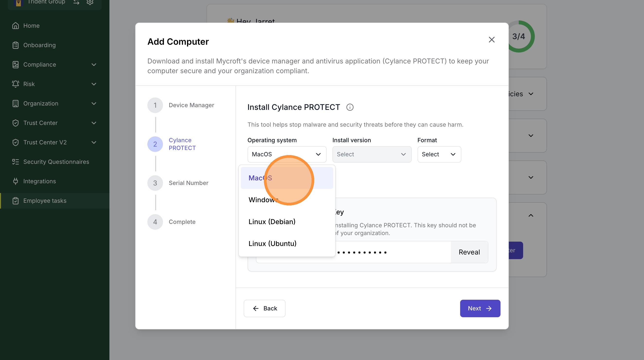Click the Home icon in sidebar
The width and height of the screenshot is (644, 360).
click(x=16, y=26)
